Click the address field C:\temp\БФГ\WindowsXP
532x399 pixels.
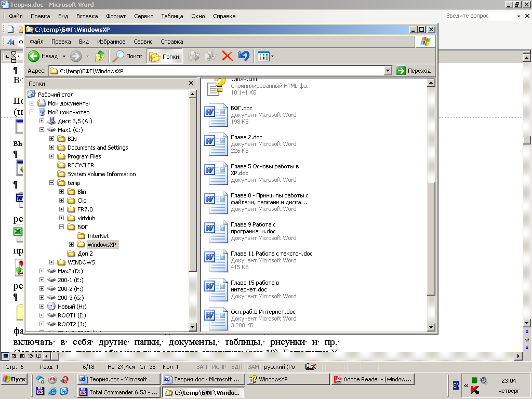tap(217, 71)
